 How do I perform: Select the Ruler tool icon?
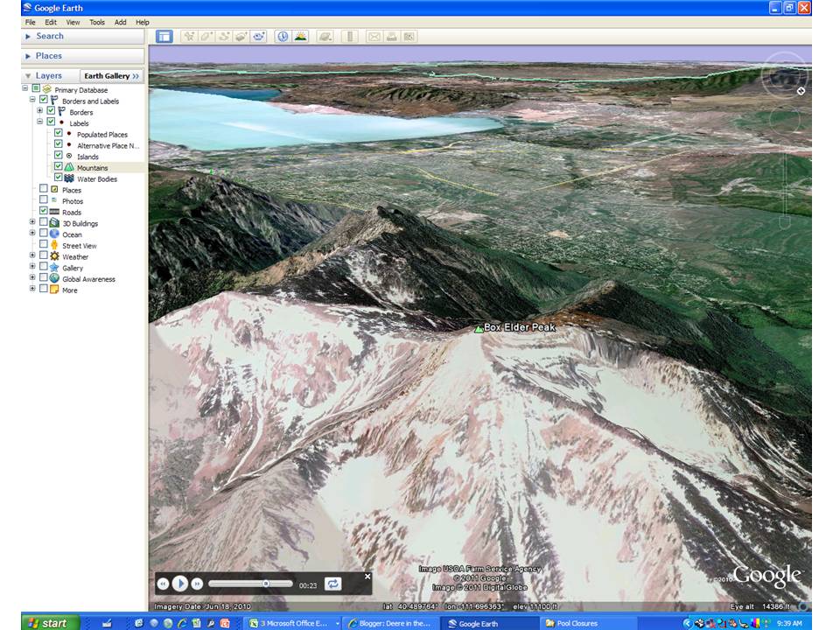click(x=350, y=37)
